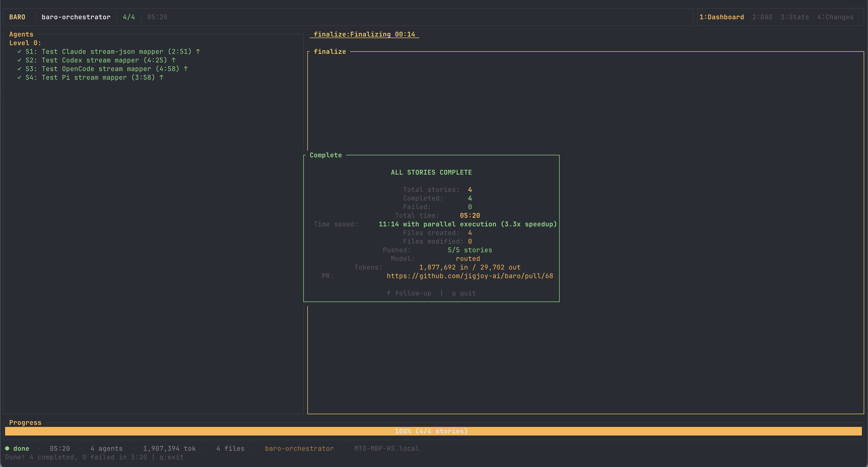Click the pushed arrow after S1 row
868x467 pixels.
198,52
